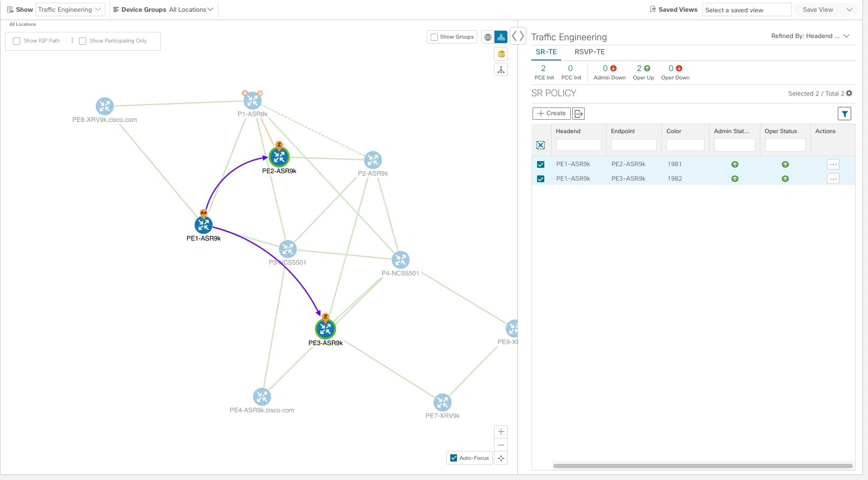
Task: Filter by Oper Up count
Action: [643, 72]
